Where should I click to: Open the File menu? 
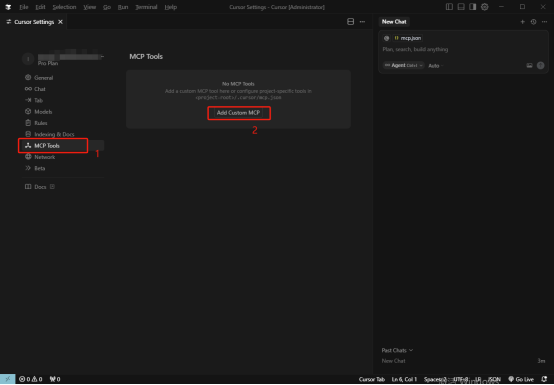point(24,7)
